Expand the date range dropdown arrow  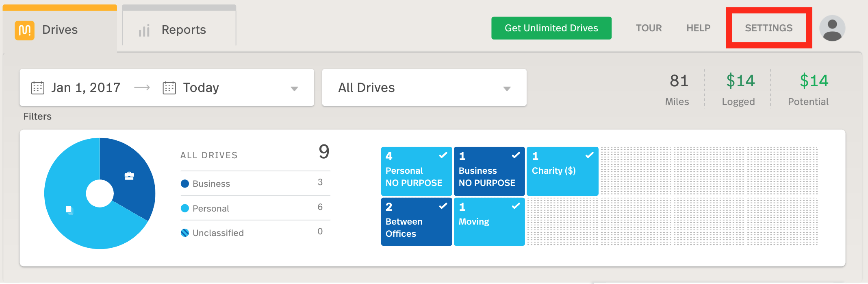click(x=295, y=89)
